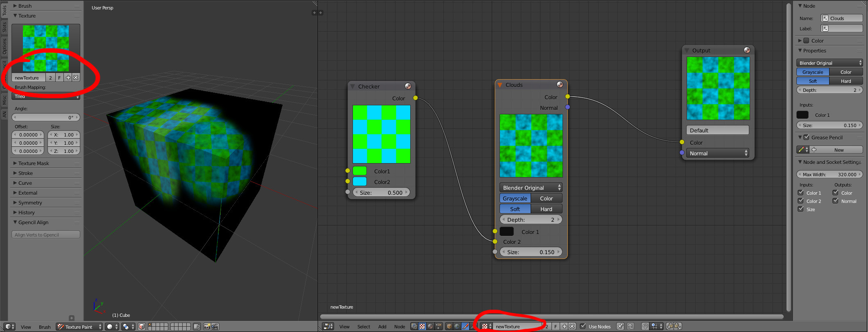Open the View menu in 3D view header
Screen dimensions: 868x332
[x=26, y=327]
